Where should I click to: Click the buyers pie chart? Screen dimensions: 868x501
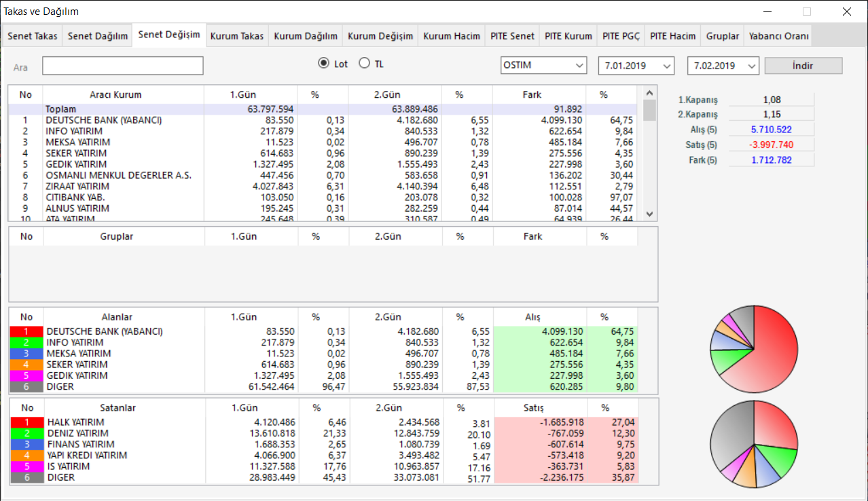click(754, 349)
